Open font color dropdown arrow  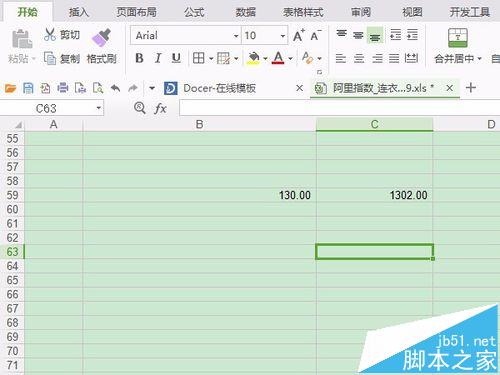[x=290, y=59]
